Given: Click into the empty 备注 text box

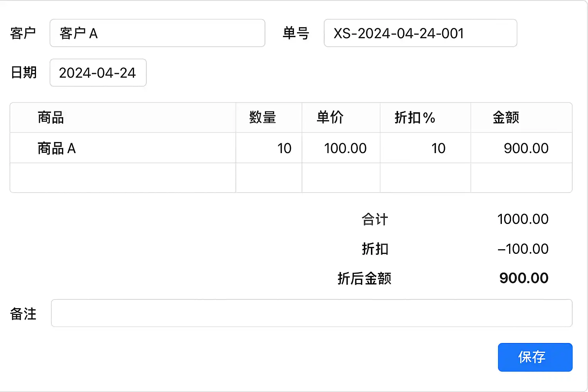Looking at the screenshot, I should 311,313.
